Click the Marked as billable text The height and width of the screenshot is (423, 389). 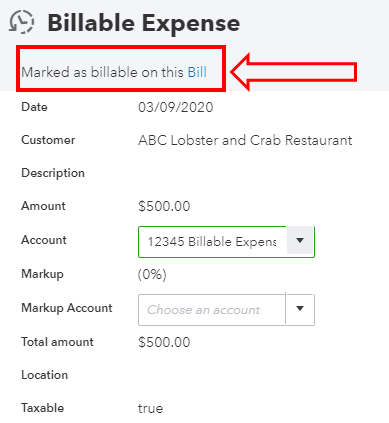tap(102, 72)
